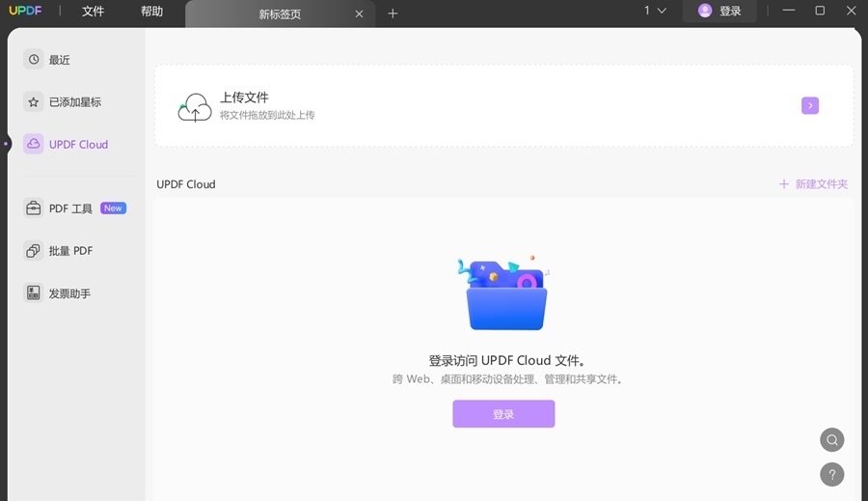This screenshot has width=868, height=501.
Task: Open the 已添加星标 starred files section
Action: pyautogui.click(x=63, y=102)
